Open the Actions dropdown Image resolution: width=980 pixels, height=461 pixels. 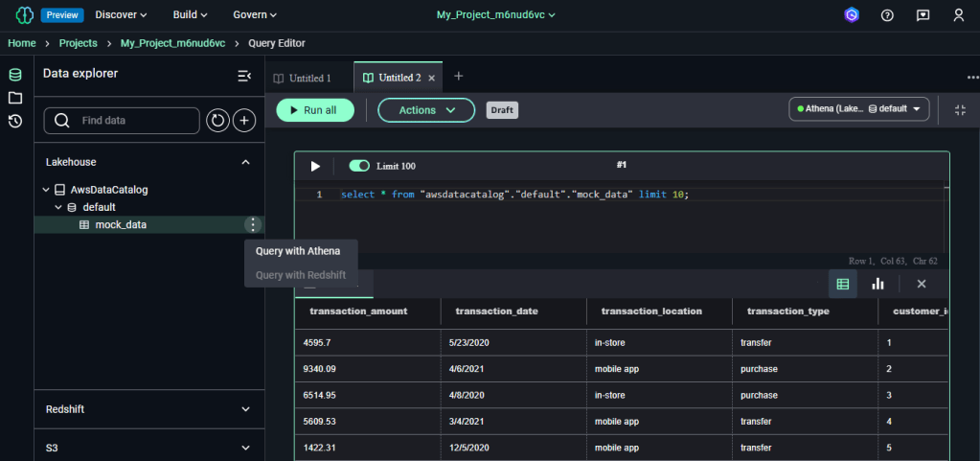(x=426, y=110)
